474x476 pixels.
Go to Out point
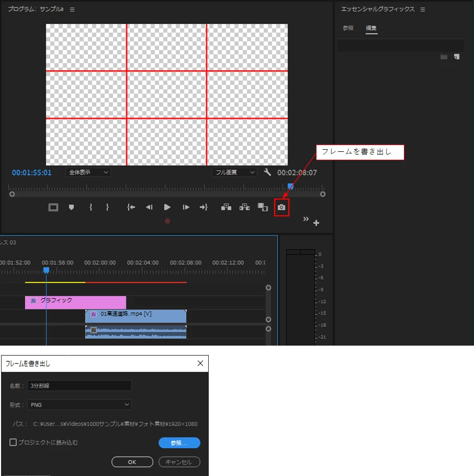point(204,207)
